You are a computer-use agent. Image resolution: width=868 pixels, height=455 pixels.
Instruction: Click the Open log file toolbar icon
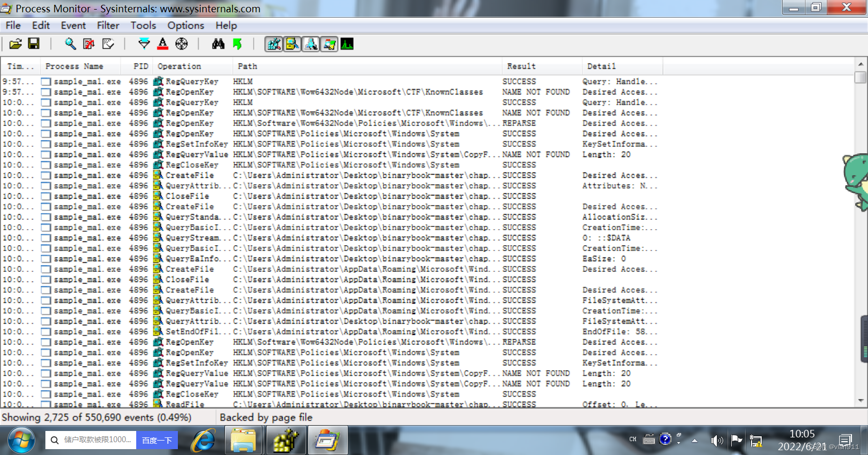[15, 44]
